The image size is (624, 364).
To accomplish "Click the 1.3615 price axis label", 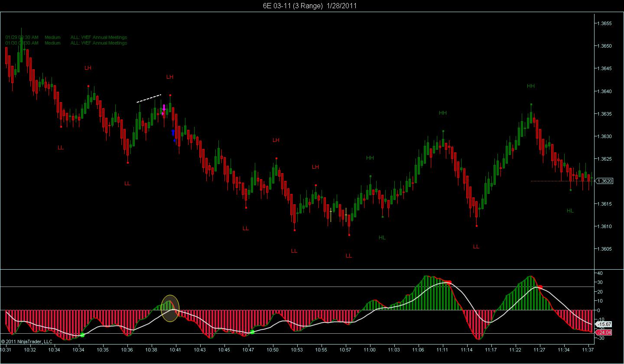I will tap(604, 204).
